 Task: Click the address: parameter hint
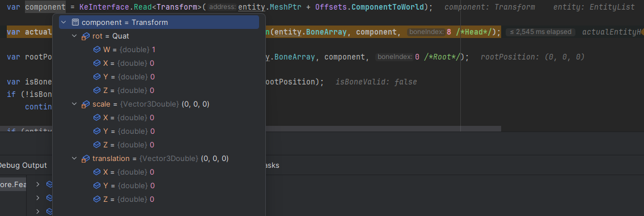click(222, 7)
